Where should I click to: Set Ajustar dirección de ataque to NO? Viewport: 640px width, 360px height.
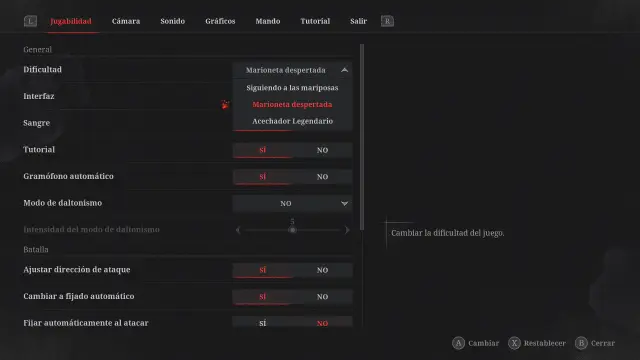point(322,270)
